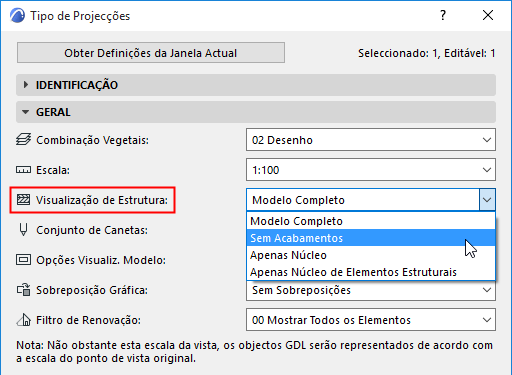Open the question mark help button
This screenshot has height=375, width=512.
tap(443, 15)
